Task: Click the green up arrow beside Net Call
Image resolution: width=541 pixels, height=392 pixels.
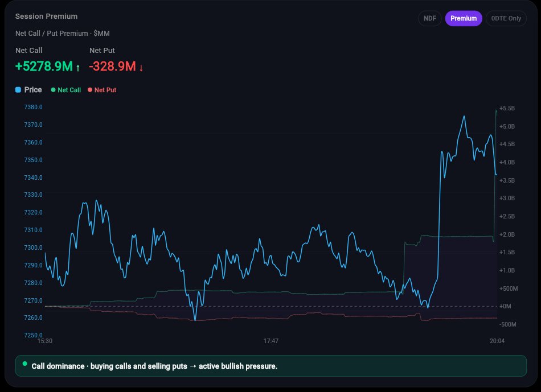Action: pos(78,68)
